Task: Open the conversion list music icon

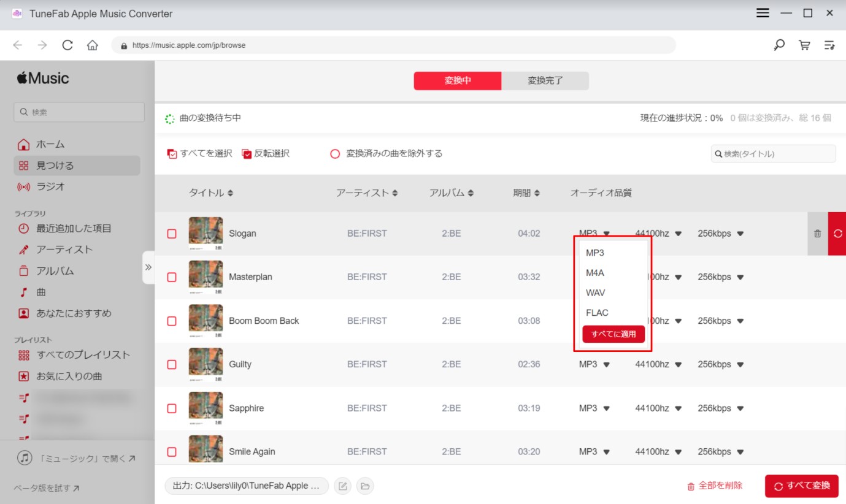Action: tap(829, 45)
